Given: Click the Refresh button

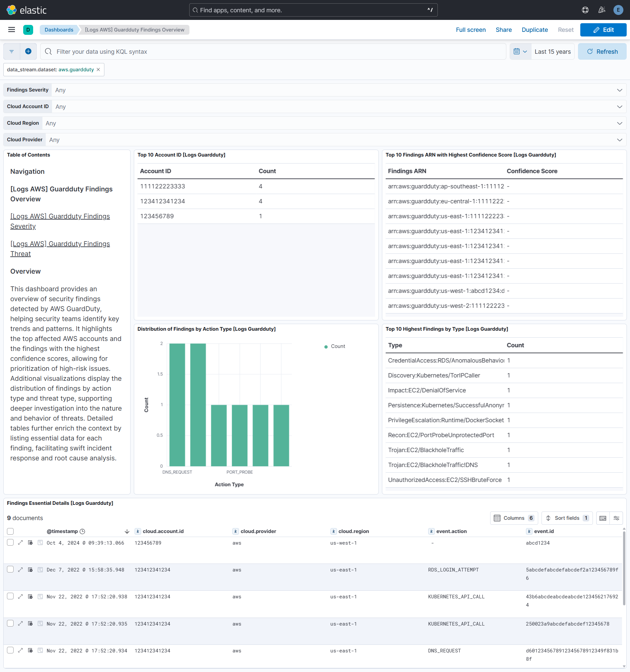Looking at the screenshot, I should [602, 51].
